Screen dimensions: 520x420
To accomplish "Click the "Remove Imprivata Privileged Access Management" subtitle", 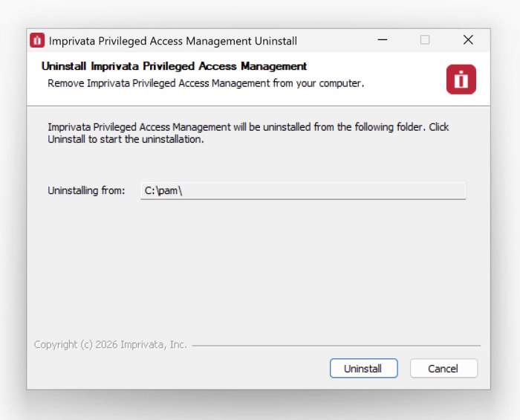I will [206, 83].
